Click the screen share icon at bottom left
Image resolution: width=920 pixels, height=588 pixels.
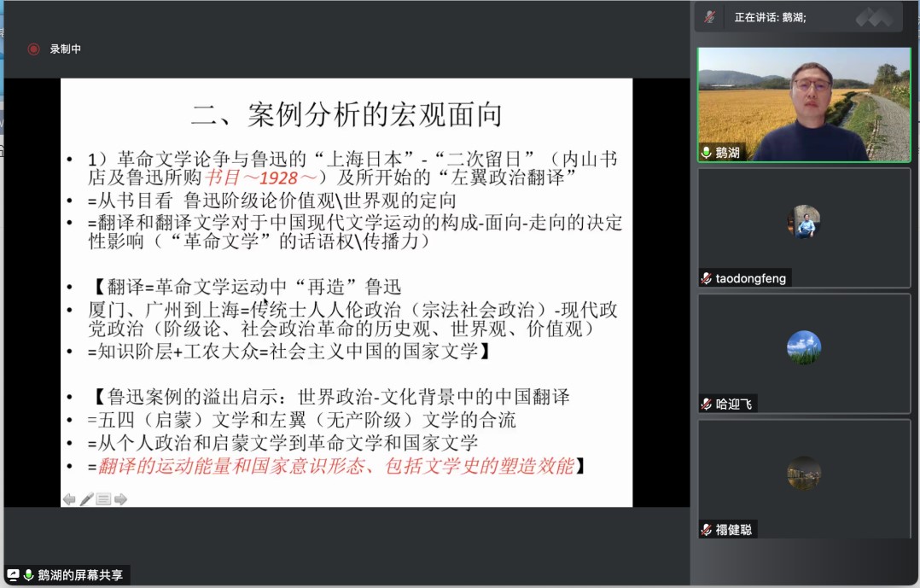coord(13,575)
